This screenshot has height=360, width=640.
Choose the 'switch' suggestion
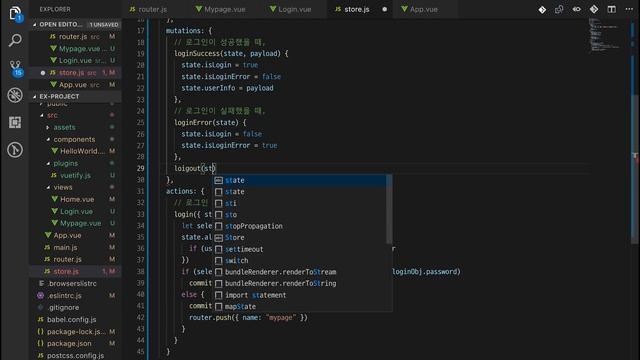click(x=300, y=260)
